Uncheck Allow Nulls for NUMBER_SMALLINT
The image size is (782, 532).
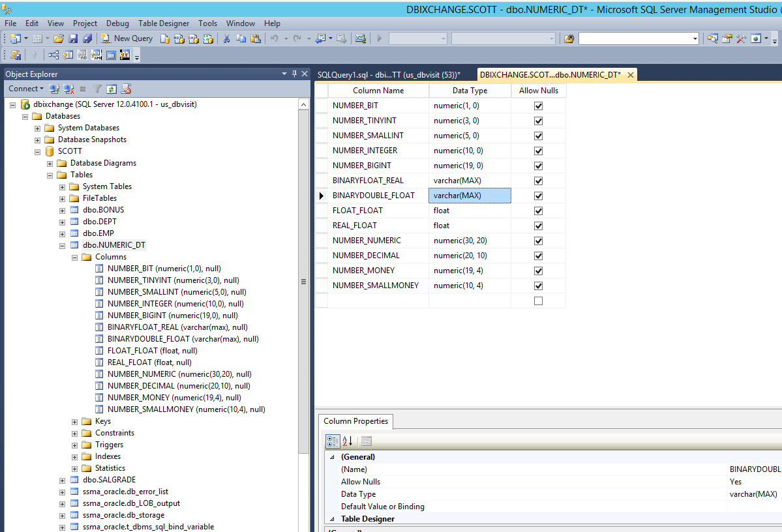click(538, 136)
